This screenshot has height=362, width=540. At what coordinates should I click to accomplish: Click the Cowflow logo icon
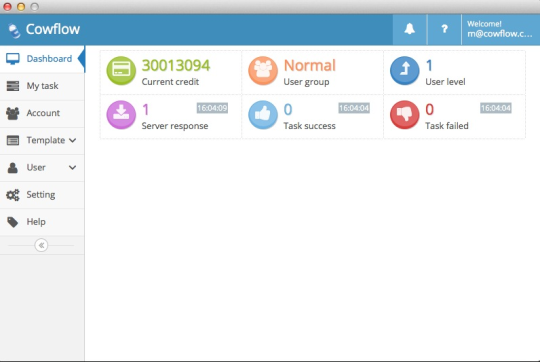[14, 31]
